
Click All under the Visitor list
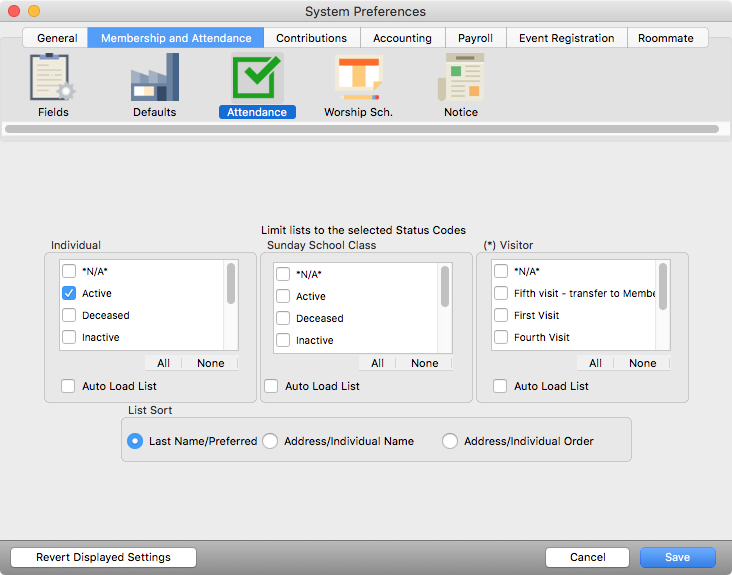click(x=595, y=363)
